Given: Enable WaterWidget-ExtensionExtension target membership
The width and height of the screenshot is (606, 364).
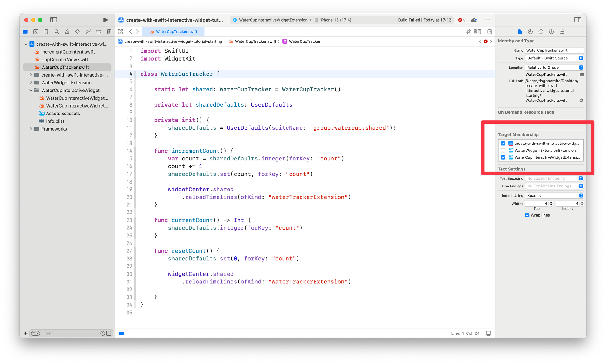Looking at the screenshot, I should [x=503, y=151].
